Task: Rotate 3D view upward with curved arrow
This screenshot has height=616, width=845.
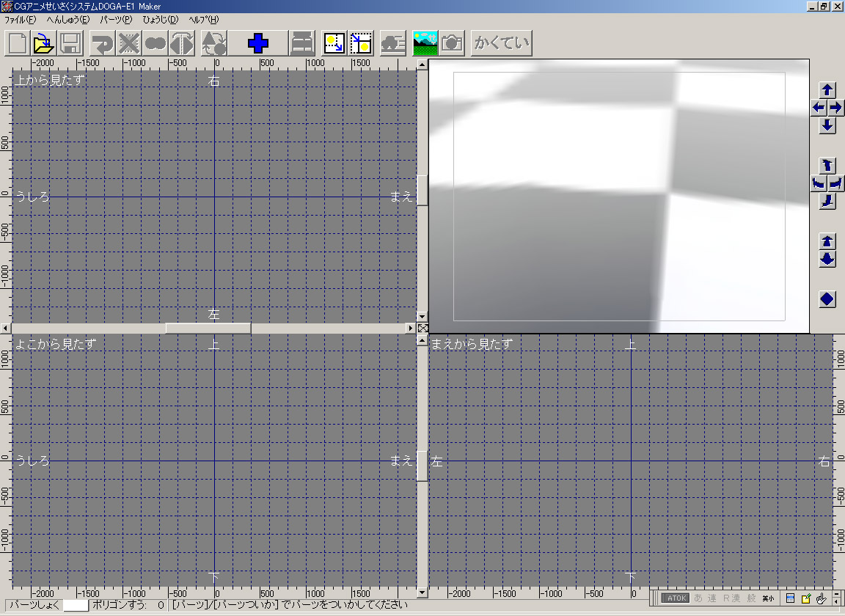Action: [827, 165]
